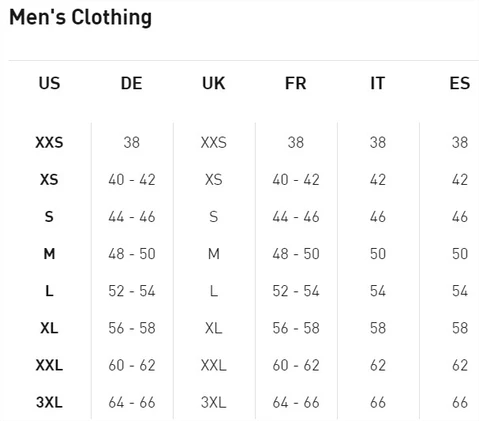The image size is (479, 421).
Task: Click the ES column header
Action: pyautogui.click(x=460, y=83)
